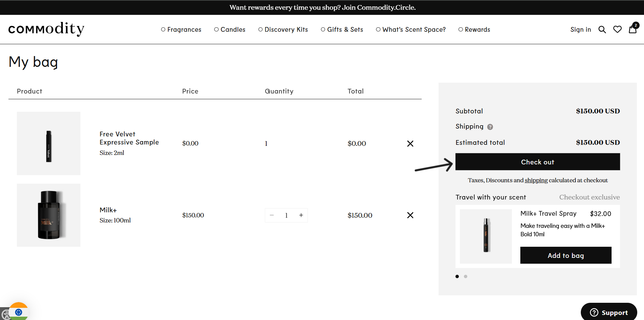Switch to the second carousel slide dot
The width and height of the screenshot is (644, 320).
coord(466,276)
